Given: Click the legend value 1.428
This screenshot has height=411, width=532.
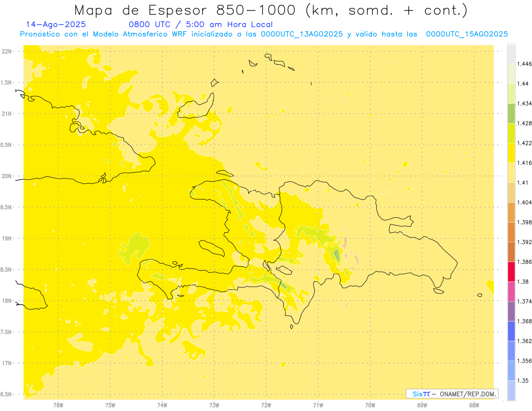Looking at the screenshot, I should (525, 123).
